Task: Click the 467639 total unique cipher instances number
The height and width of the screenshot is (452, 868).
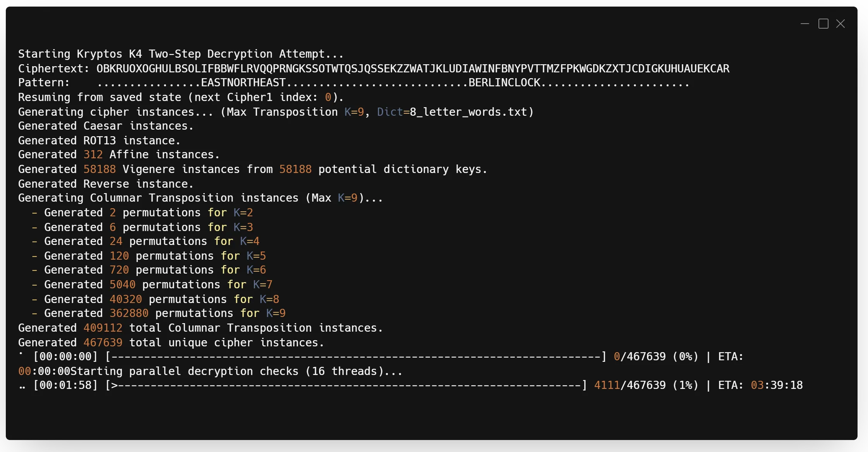Action: 103,342
